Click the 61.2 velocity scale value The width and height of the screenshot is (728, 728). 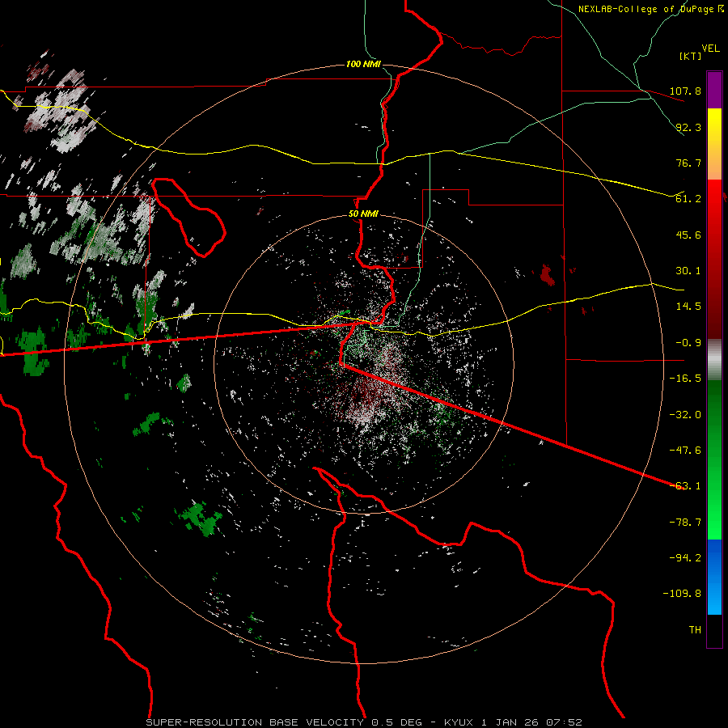coord(688,199)
